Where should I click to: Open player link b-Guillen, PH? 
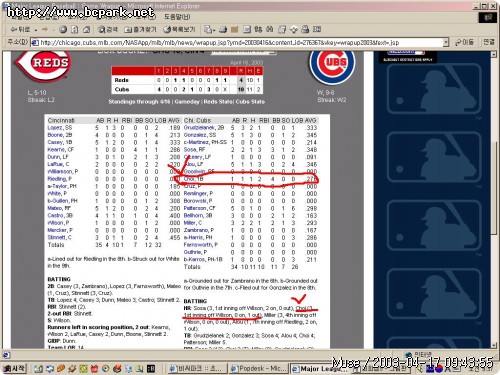62,201
